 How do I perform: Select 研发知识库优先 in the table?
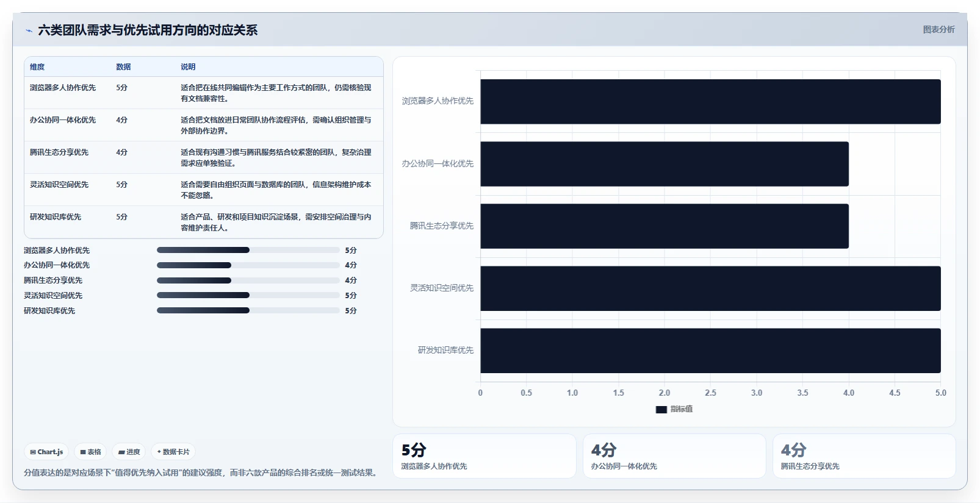click(x=56, y=217)
